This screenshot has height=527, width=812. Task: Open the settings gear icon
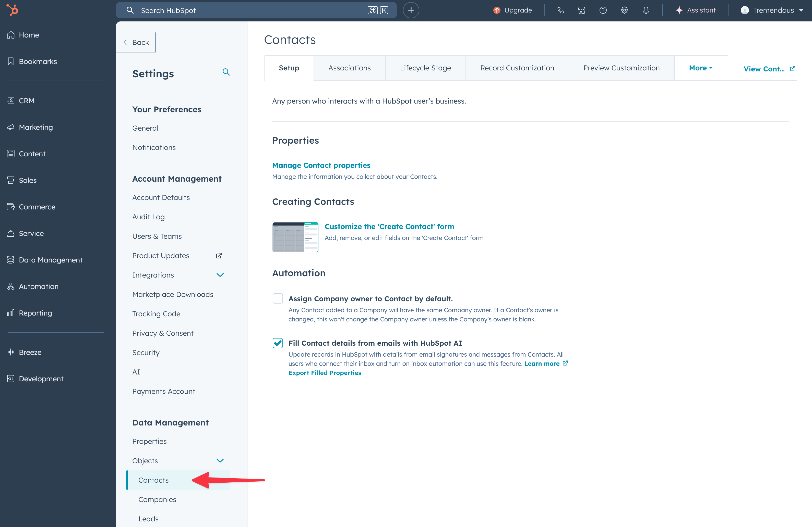click(624, 10)
